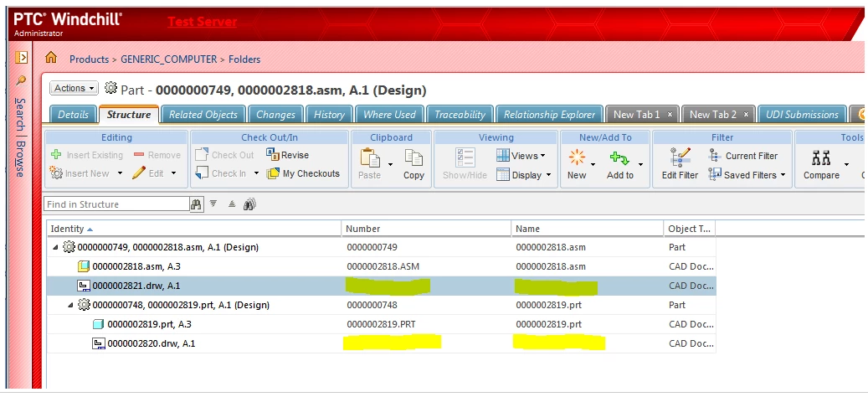Click the Copy icon
The height and width of the screenshot is (397, 868).
click(x=413, y=157)
